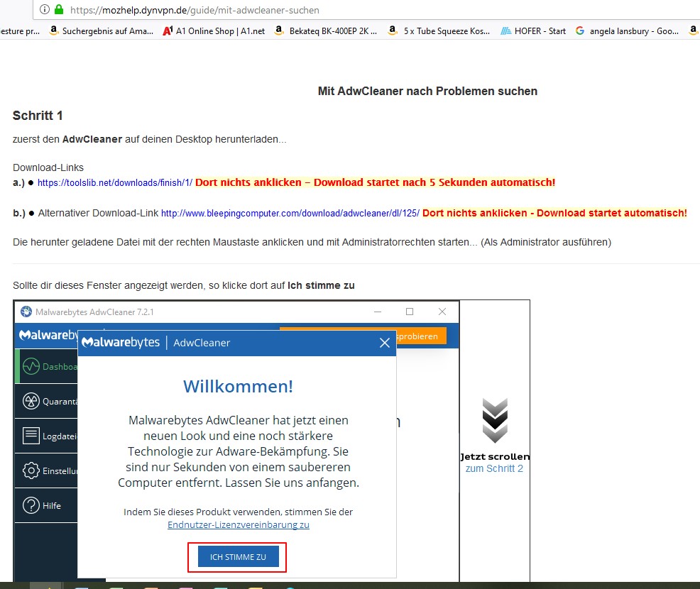Click the HOFER logo icon in bookmarks bar
Screen dimensions: 700x589
point(505,31)
